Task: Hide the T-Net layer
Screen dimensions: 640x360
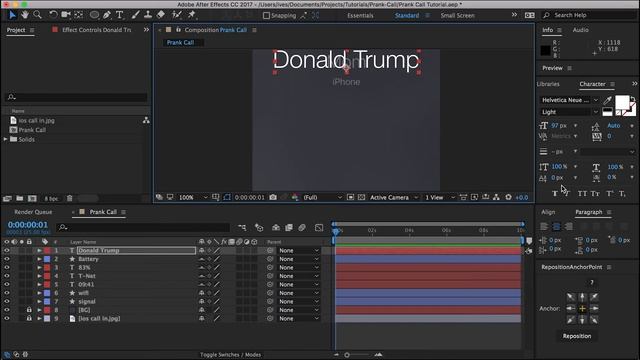Action: click(7, 276)
